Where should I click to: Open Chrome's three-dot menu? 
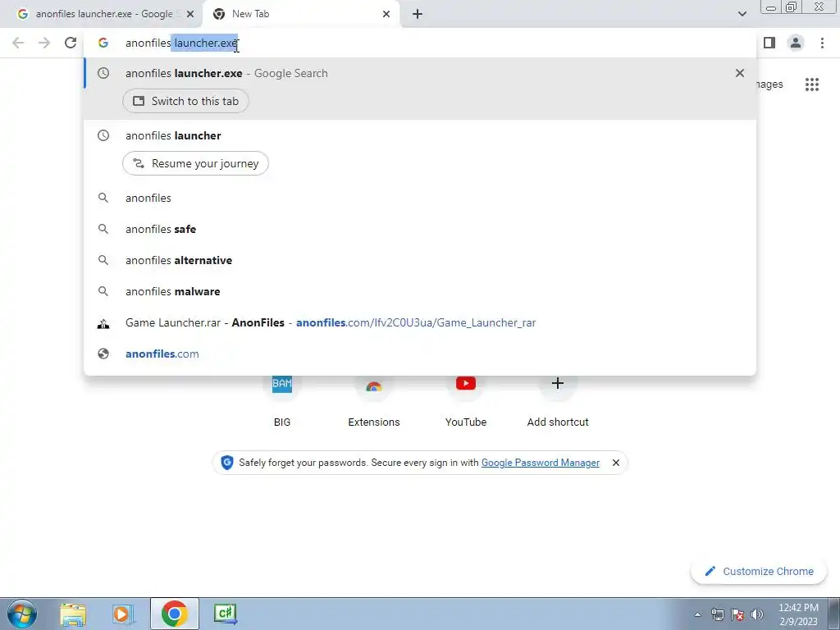tap(822, 43)
